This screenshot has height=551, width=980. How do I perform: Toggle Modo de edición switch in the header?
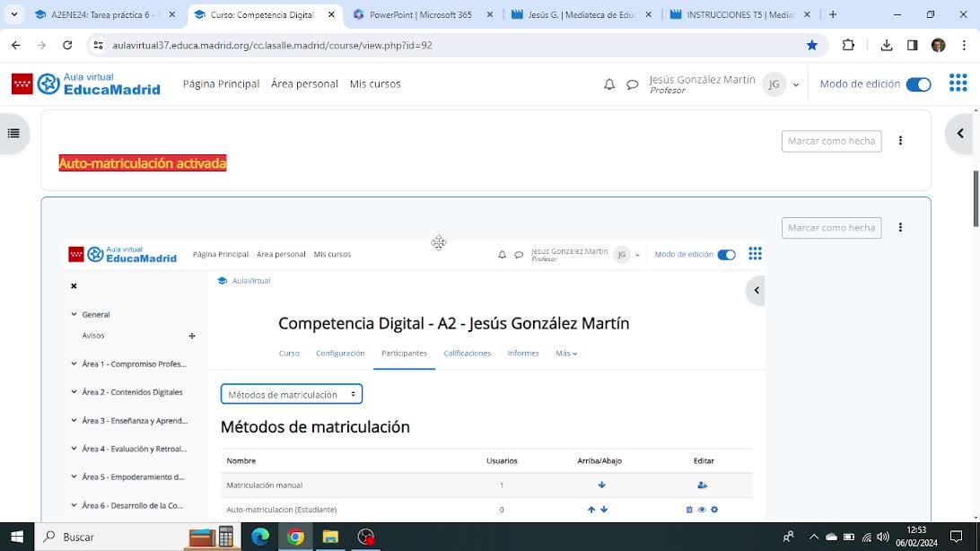pyautogui.click(x=919, y=84)
